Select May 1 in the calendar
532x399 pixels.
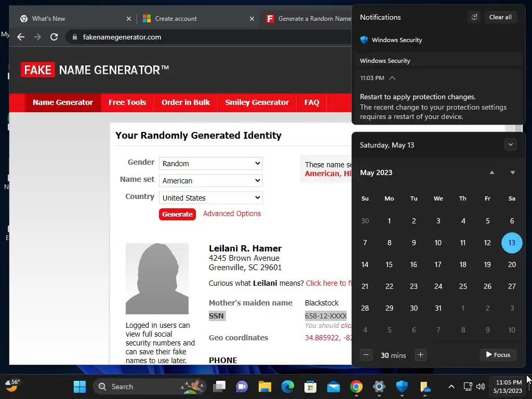[x=389, y=221]
